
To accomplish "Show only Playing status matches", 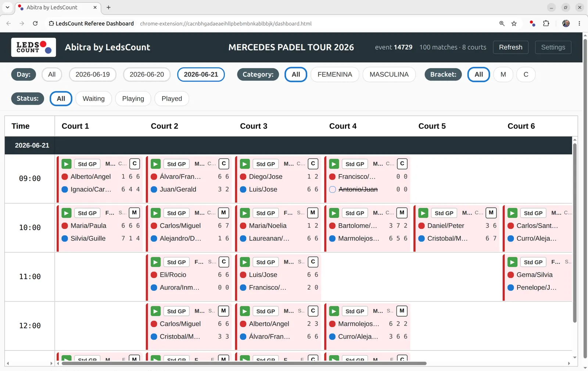I will point(133,99).
